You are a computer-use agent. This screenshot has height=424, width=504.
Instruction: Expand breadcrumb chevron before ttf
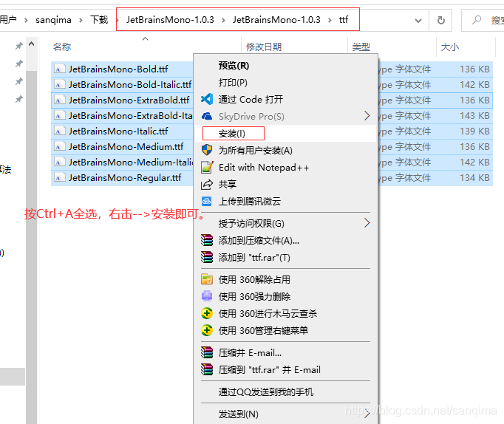330,20
